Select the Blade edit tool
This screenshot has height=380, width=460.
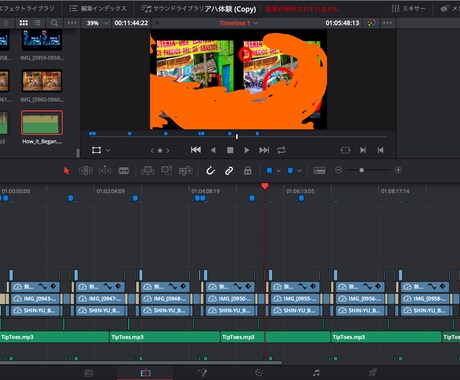(124, 171)
